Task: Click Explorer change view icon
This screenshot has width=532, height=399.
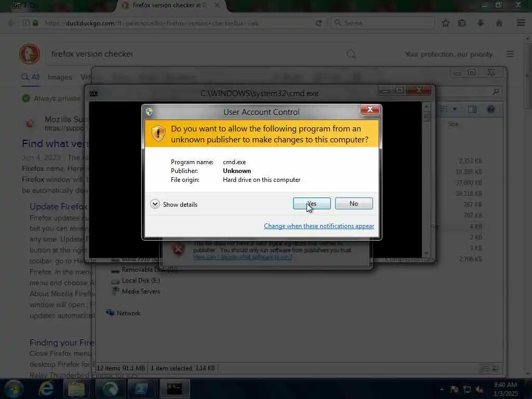Action: (444, 109)
